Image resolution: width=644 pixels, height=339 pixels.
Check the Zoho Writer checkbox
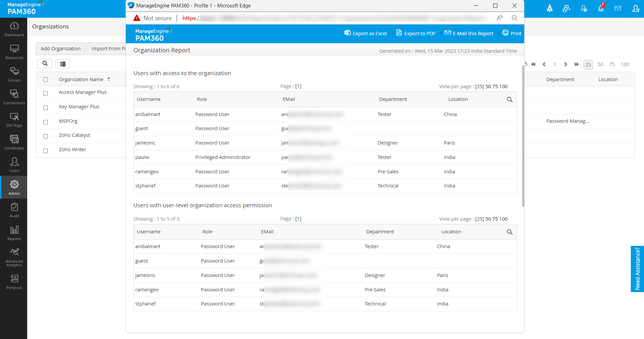pyautogui.click(x=46, y=151)
